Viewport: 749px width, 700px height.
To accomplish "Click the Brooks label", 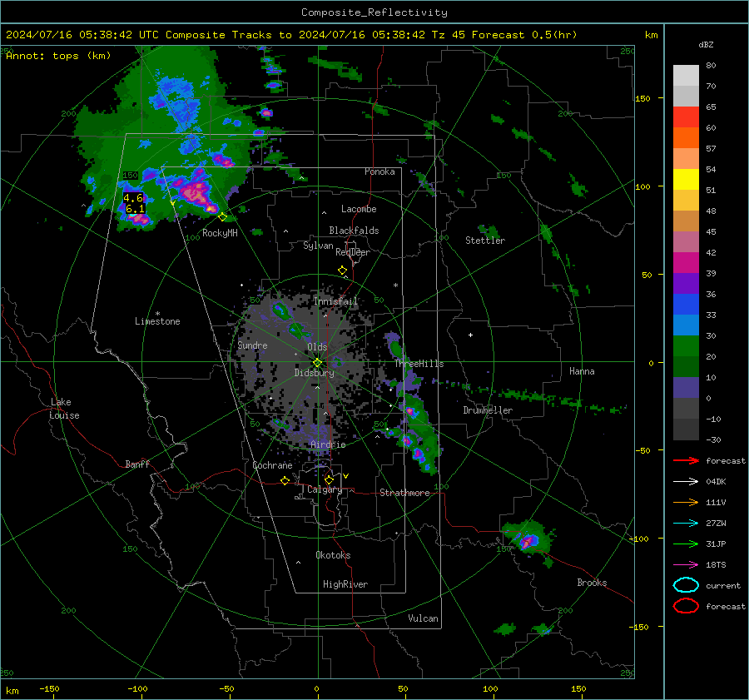I will click(592, 583).
